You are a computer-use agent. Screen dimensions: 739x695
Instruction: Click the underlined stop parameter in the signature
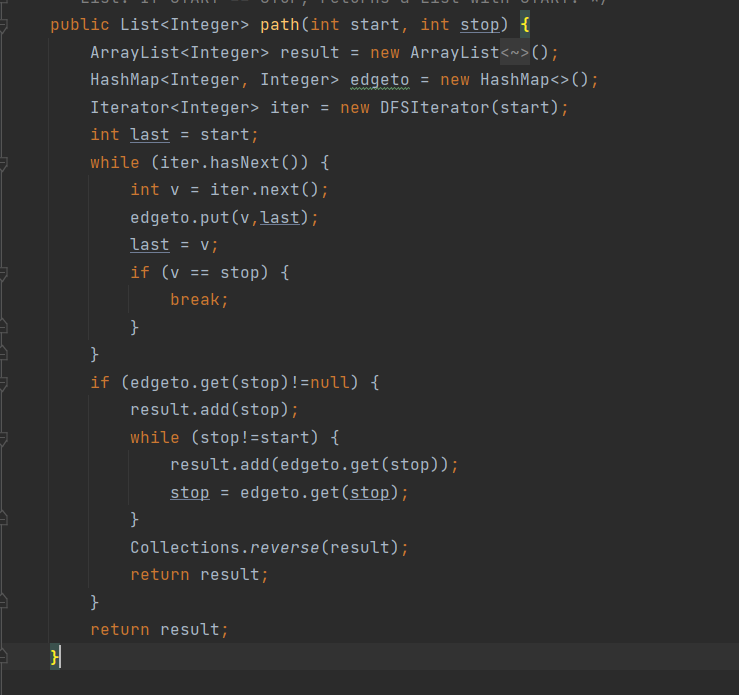tap(479, 24)
